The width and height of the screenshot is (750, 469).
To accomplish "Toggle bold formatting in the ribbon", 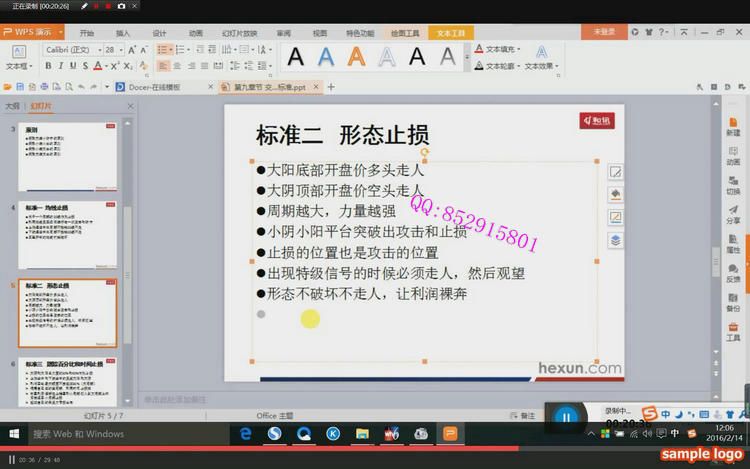I will (x=47, y=66).
